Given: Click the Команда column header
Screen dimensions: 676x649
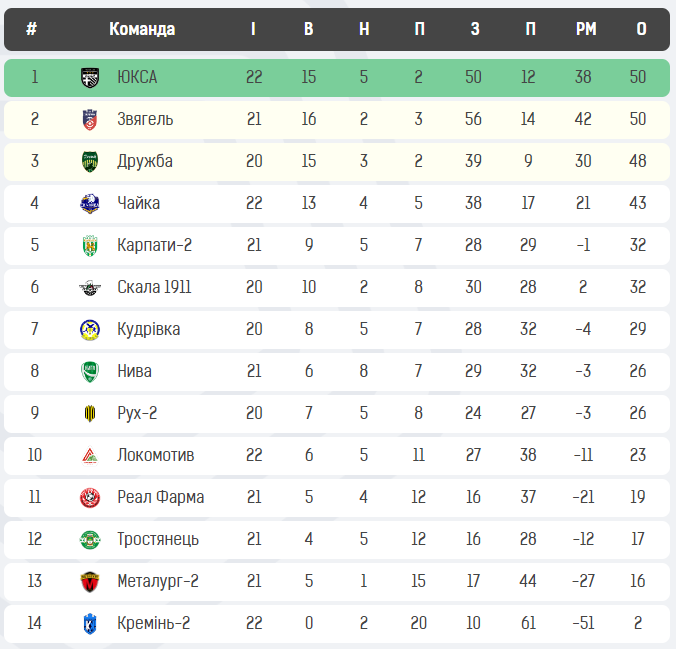Looking at the screenshot, I should click(142, 29).
